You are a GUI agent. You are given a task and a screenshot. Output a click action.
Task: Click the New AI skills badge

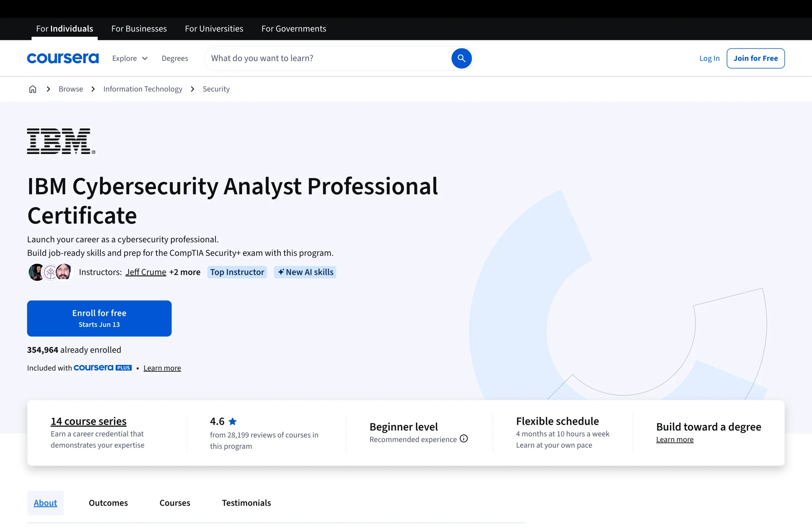tap(305, 272)
